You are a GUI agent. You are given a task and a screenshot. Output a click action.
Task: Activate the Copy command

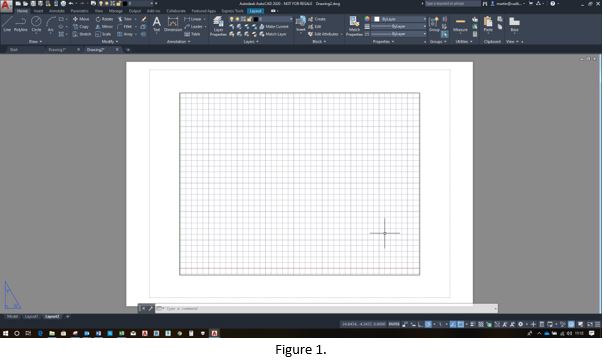tap(81, 27)
